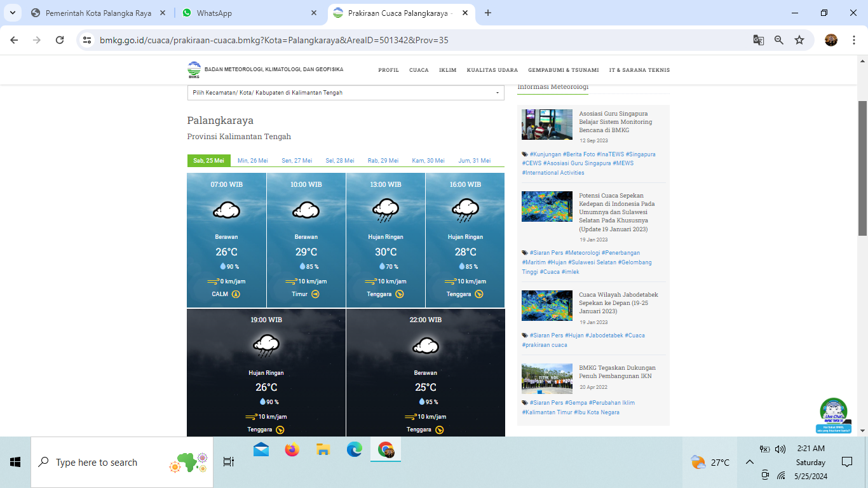This screenshot has width=868, height=488.
Task: Open article Cuaca Wilayah Jabodetabek Sepekan ke Depan
Action: pos(618,303)
